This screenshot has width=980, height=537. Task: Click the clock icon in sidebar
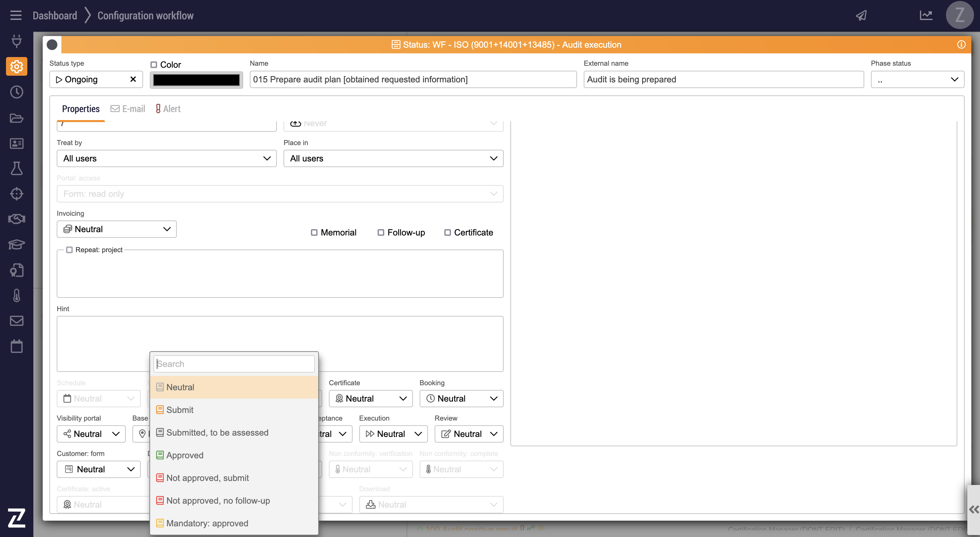coord(16,92)
